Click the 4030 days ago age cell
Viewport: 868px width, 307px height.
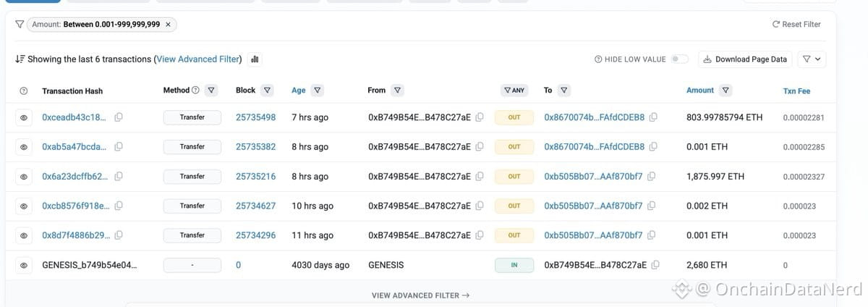coord(320,265)
